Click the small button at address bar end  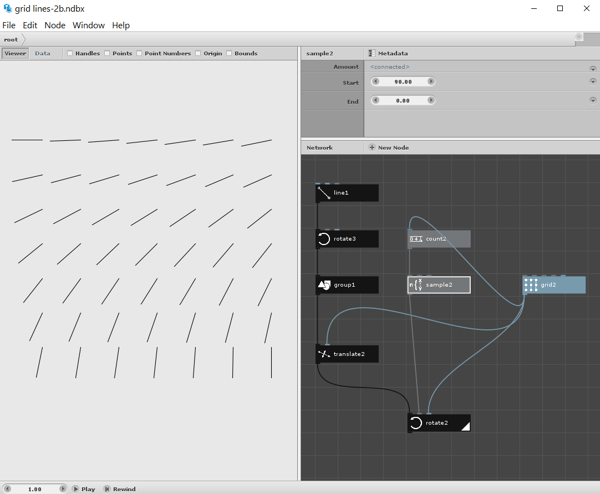click(579, 36)
